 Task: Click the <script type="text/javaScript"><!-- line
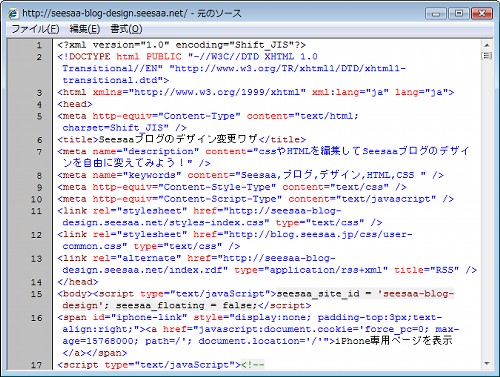click(x=161, y=365)
